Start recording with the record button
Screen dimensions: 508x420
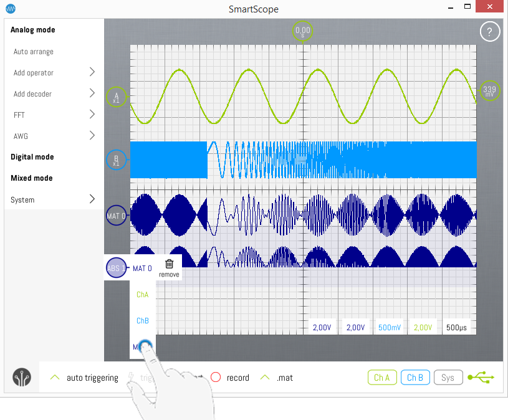click(229, 378)
